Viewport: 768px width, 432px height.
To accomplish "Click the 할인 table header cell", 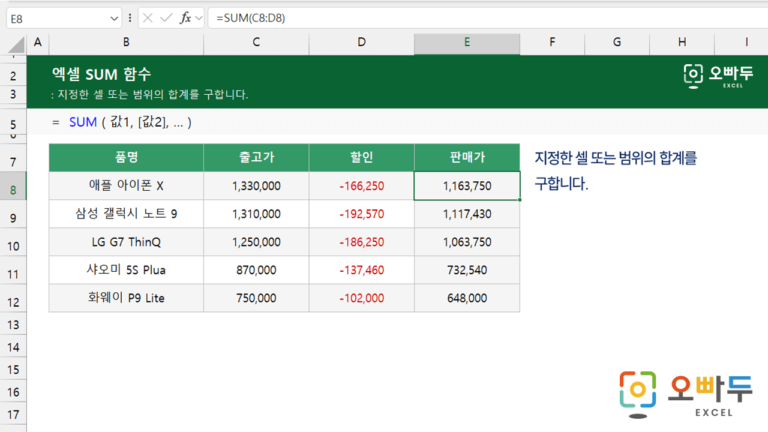I will point(361,157).
